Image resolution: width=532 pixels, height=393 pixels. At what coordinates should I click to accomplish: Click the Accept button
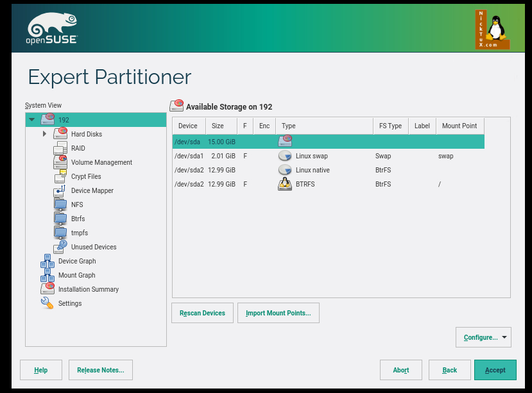(x=495, y=370)
